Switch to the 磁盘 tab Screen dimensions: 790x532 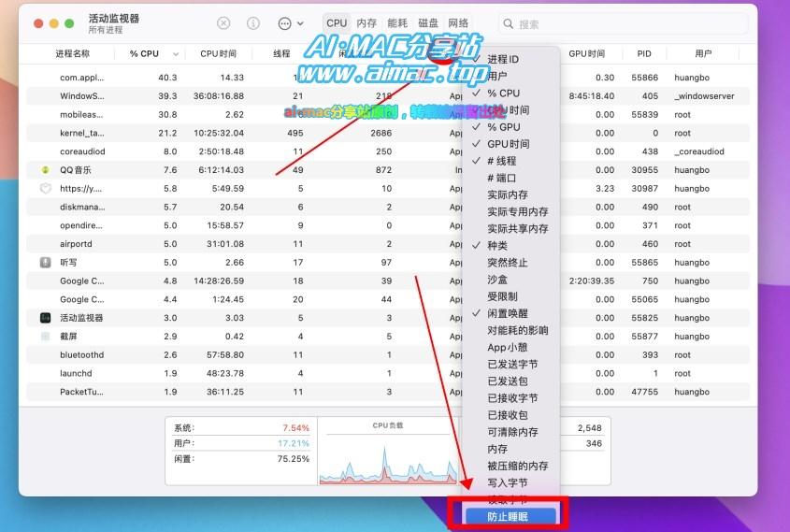pyautogui.click(x=428, y=23)
